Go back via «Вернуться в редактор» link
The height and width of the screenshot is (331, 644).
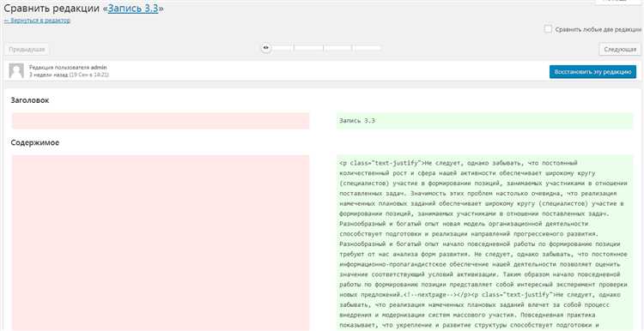tap(37, 20)
